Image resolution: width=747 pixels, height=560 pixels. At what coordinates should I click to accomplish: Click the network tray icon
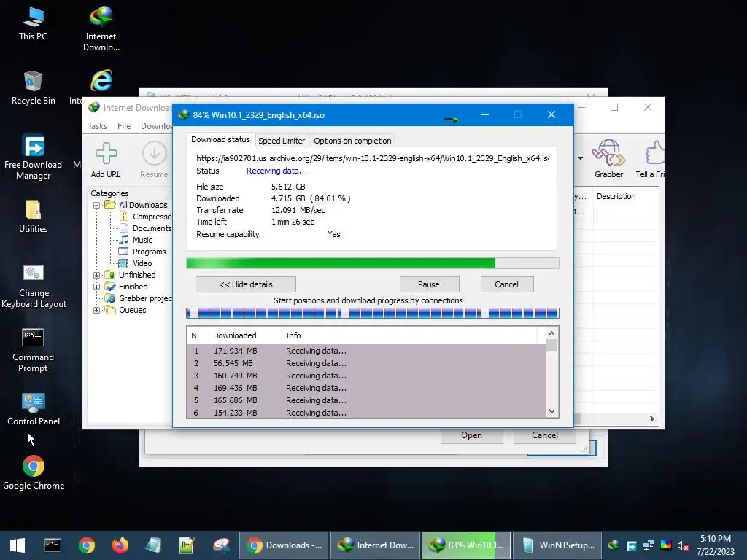pyautogui.click(x=649, y=545)
